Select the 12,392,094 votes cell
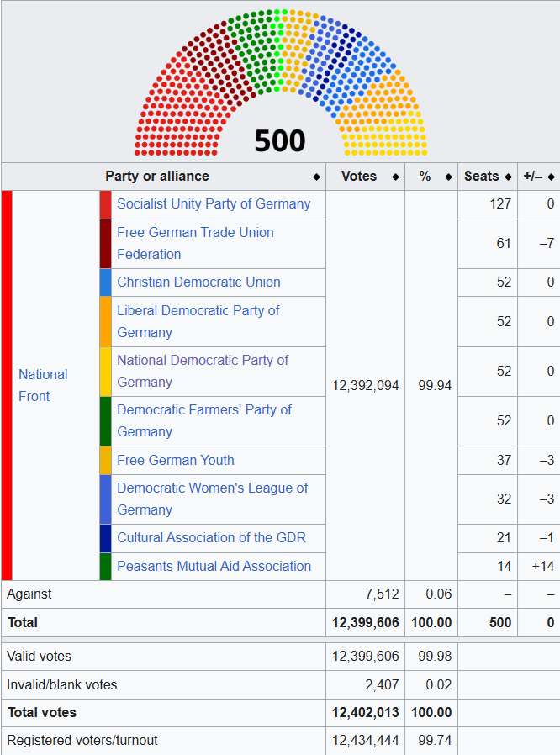The width and height of the screenshot is (560, 755). pos(366,385)
